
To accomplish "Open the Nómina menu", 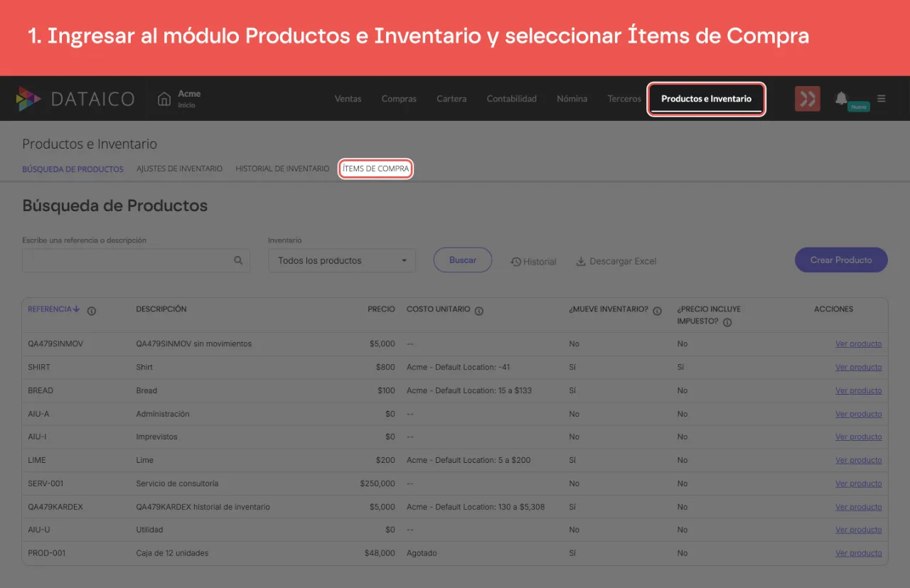I will tap(572, 99).
